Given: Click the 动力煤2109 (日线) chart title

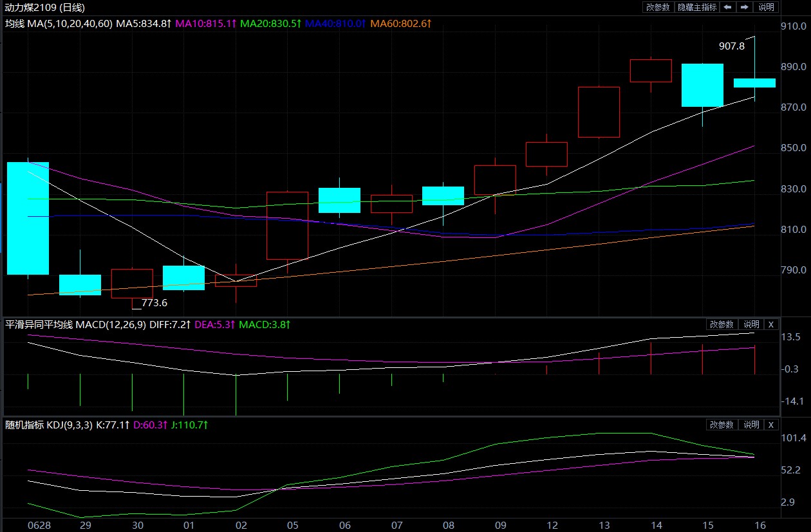Looking at the screenshot, I should click(x=44, y=8).
